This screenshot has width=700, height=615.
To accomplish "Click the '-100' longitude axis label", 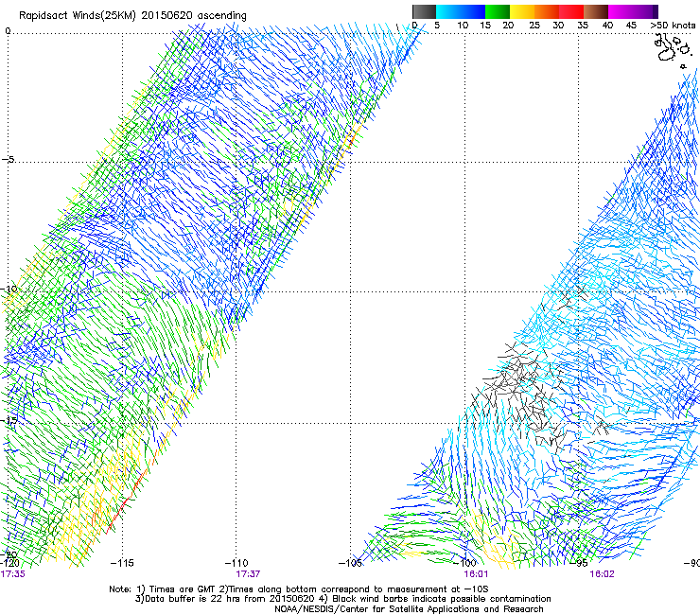I will tap(464, 563).
